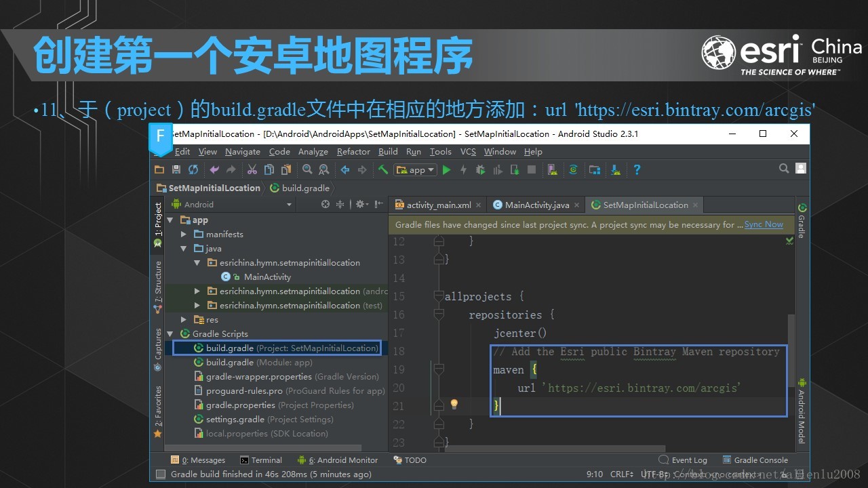The height and width of the screenshot is (488, 868).
Task: Open the VCS menu
Action: pos(468,152)
